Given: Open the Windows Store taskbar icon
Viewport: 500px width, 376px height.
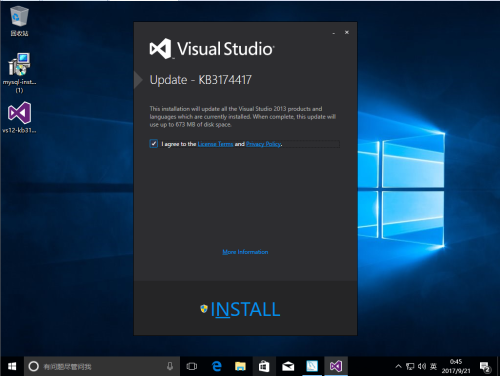Looking at the screenshot, I should click(x=264, y=366).
